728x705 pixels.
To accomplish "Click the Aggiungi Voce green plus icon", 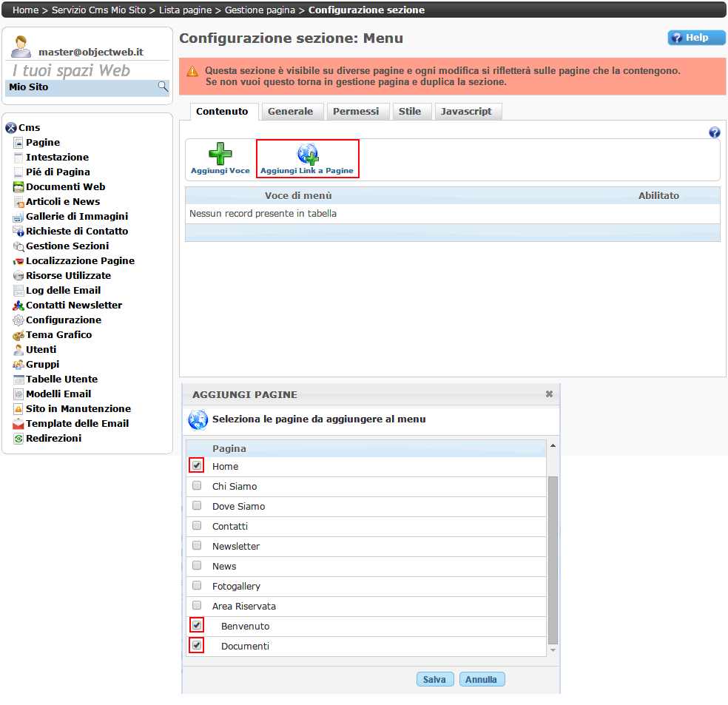I will (x=220, y=154).
